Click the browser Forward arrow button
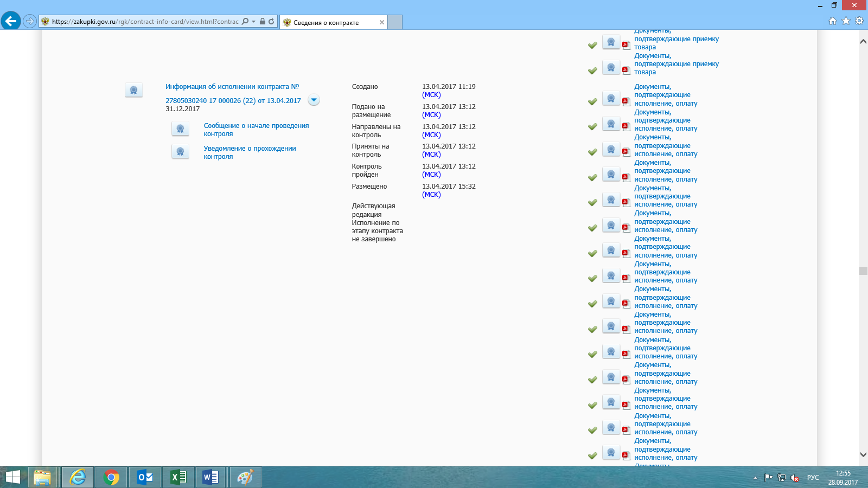This screenshot has height=488, width=868. 30,22
